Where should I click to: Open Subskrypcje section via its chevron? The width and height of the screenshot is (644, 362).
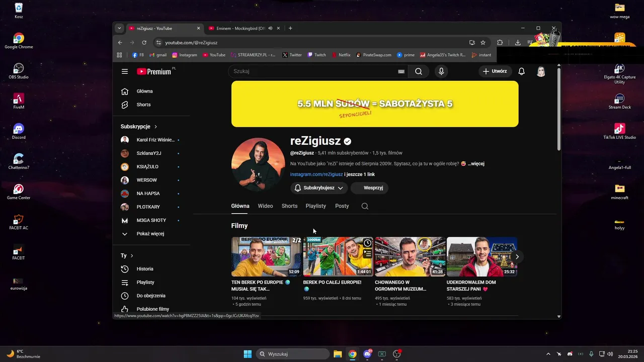pos(155,127)
